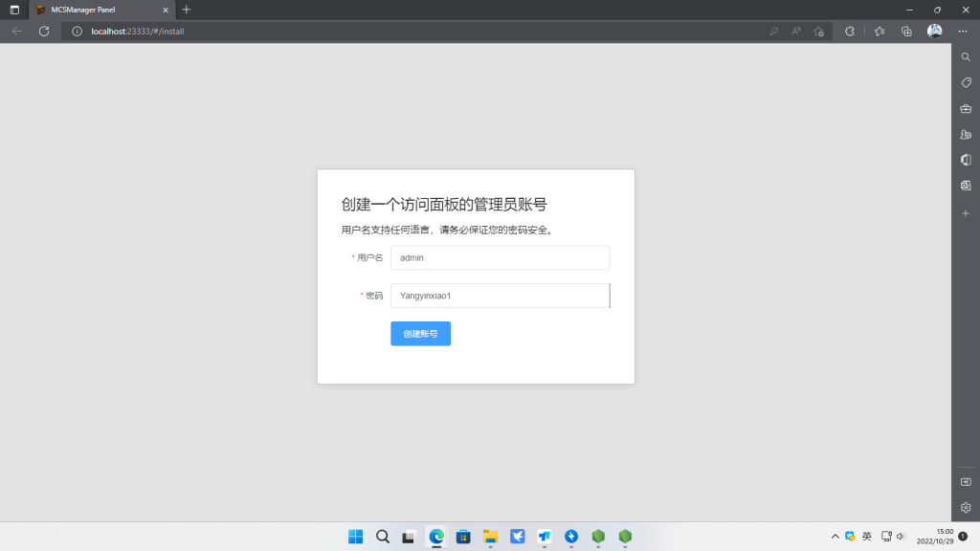Open first green Node.js taskbar app
This screenshot has height=551, width=980.
[x=598, y=537]
